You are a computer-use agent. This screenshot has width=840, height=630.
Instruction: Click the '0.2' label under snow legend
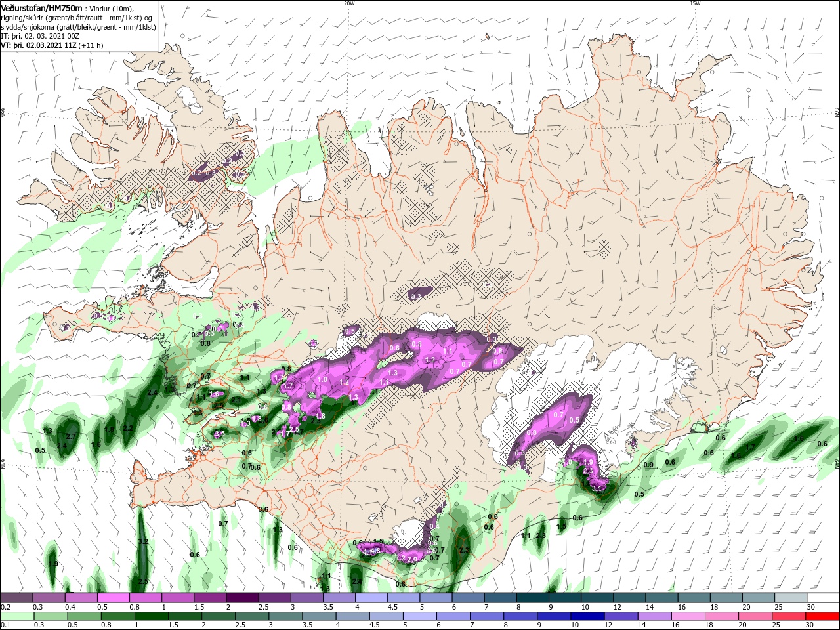pyautogui.click(x=5, y=607)
